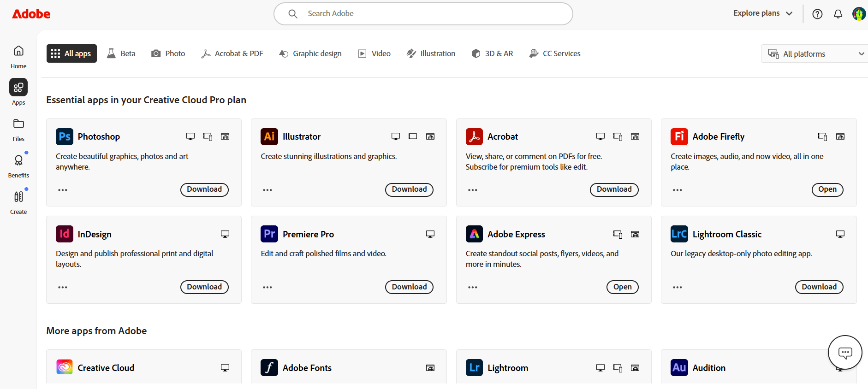
Task: Open the chat support bubble
Action: click(845, 353)
